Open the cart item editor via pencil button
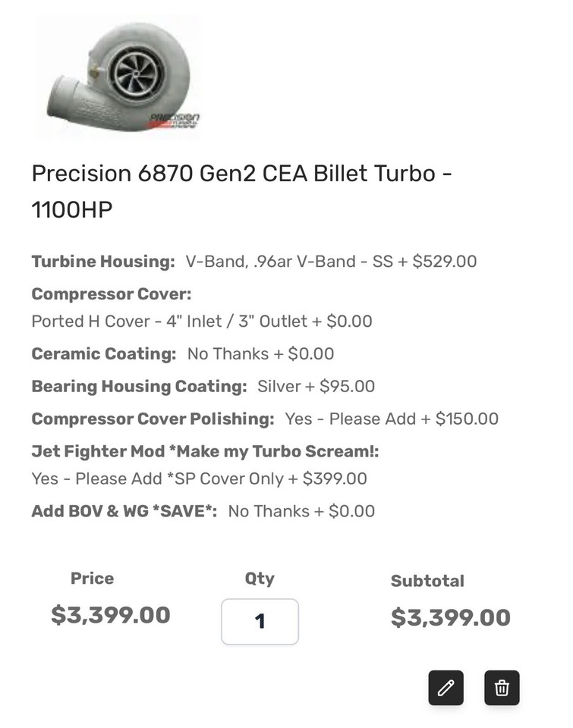 [445, 688]
